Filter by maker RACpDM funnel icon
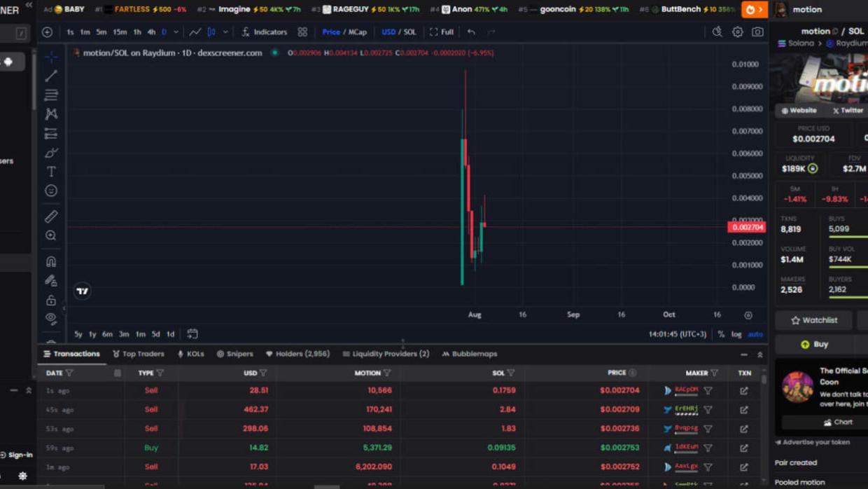The width and height of the screenshot is (868, 489). click(708, 390)
